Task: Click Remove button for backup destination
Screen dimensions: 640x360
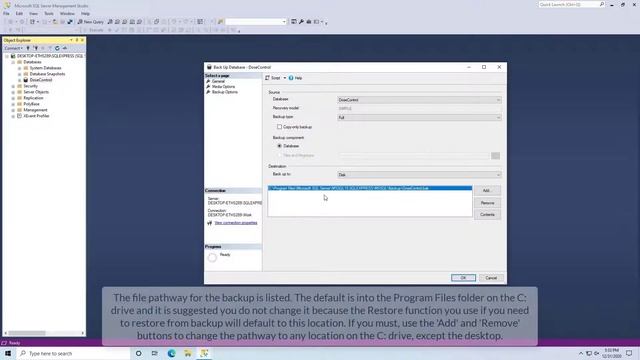Action: [487, 203]
